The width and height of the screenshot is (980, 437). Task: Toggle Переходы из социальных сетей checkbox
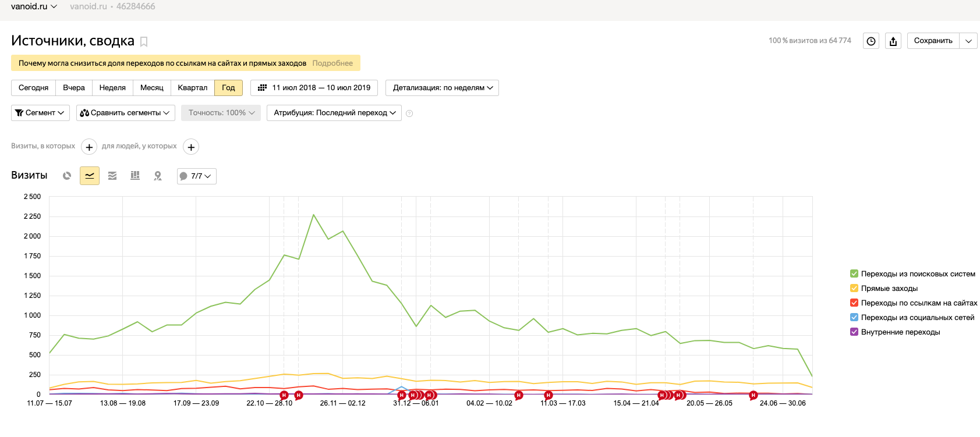coord(854,317)
